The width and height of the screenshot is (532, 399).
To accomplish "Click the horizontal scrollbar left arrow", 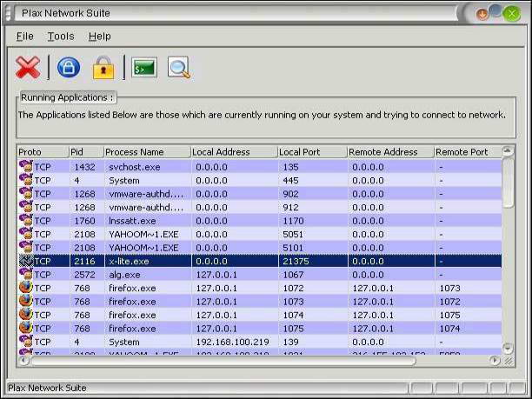I will tap(23, 361).
